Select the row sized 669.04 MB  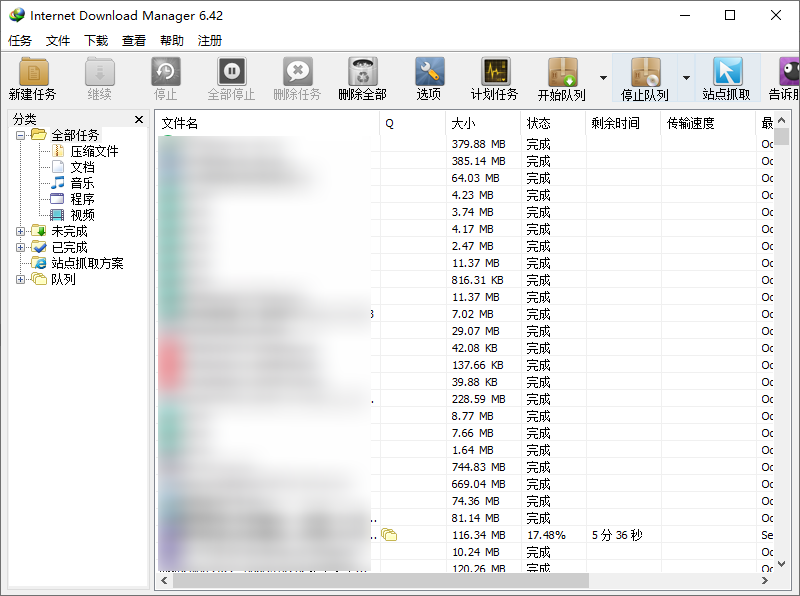coord(465,484)
